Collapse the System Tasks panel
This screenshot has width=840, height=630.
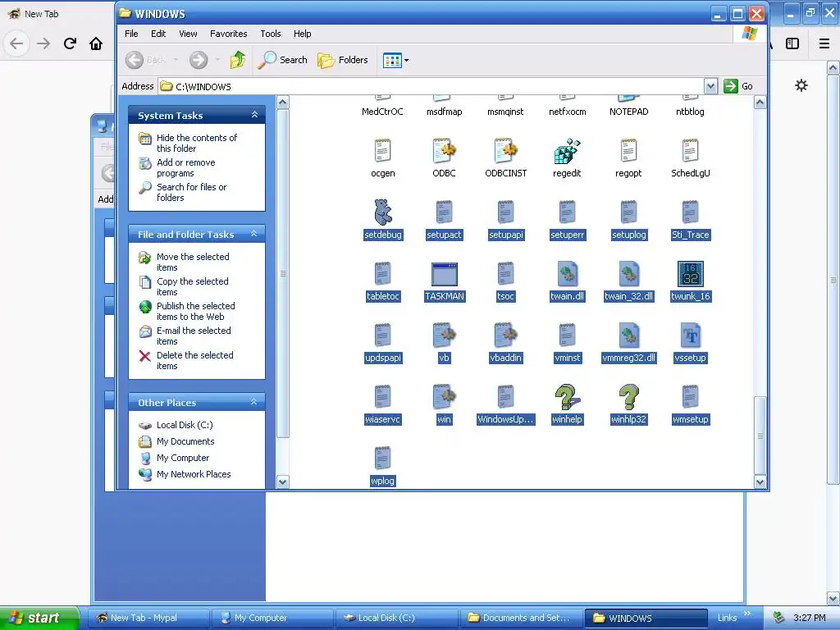[254, 115]
